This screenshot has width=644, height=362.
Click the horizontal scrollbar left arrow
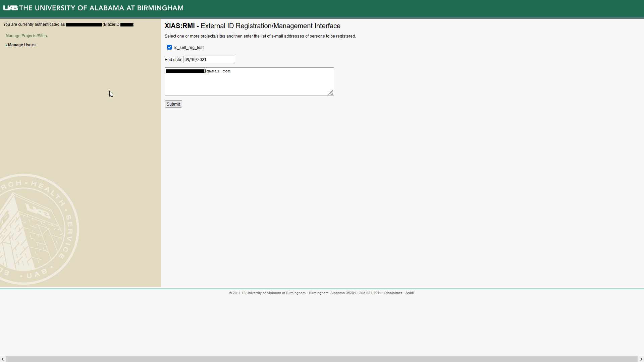point(3,359)
